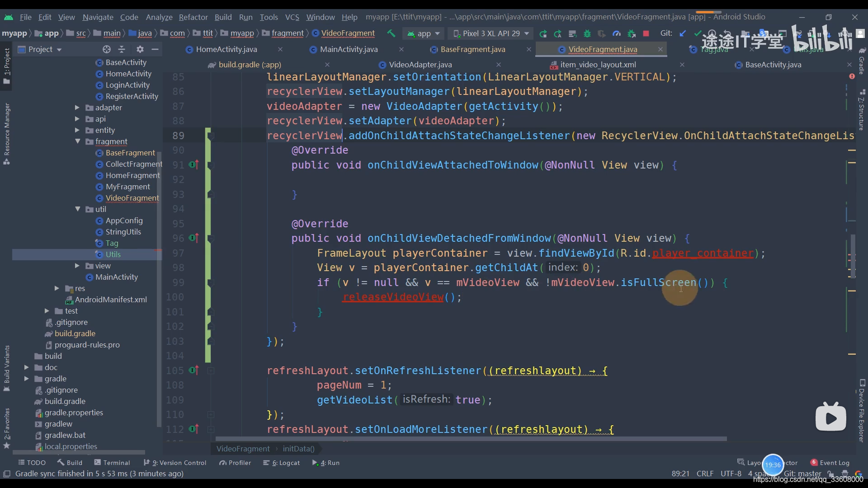This screenshot has height=488, width=868.
Task: Open the Event Log panel
Action: 830,463
